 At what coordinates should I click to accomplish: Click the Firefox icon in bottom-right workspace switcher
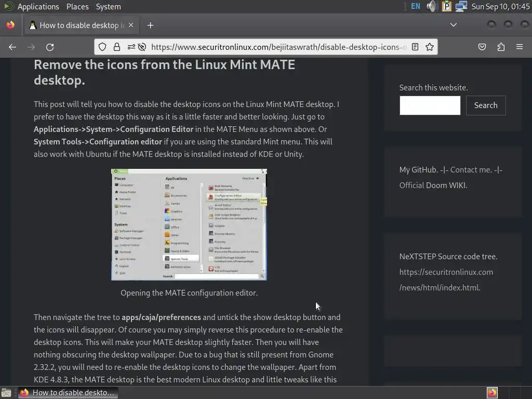coord(492,393)
